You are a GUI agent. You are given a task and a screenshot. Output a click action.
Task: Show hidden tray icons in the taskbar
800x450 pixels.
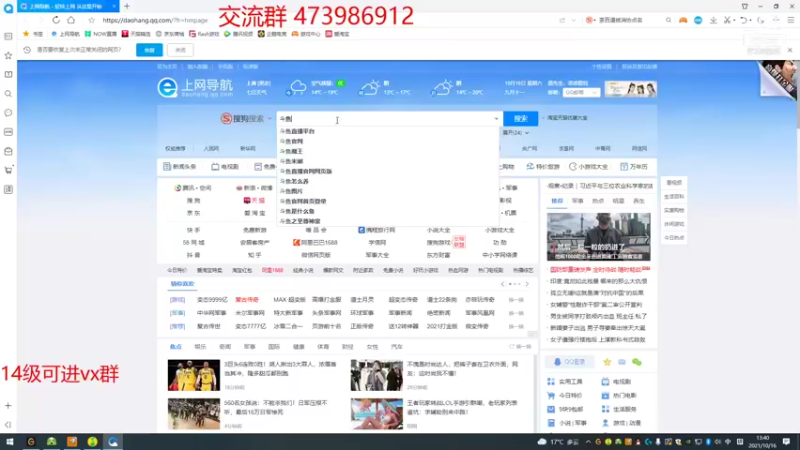(588, 441)
